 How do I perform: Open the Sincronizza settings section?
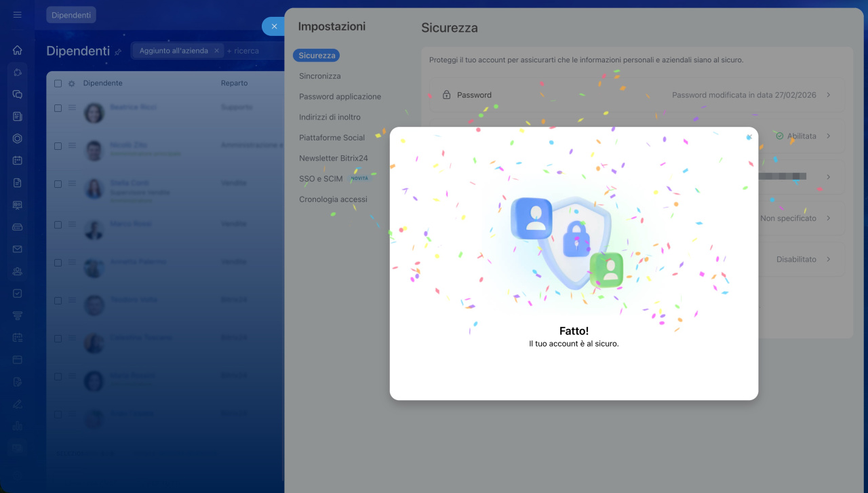click(319, 76)
